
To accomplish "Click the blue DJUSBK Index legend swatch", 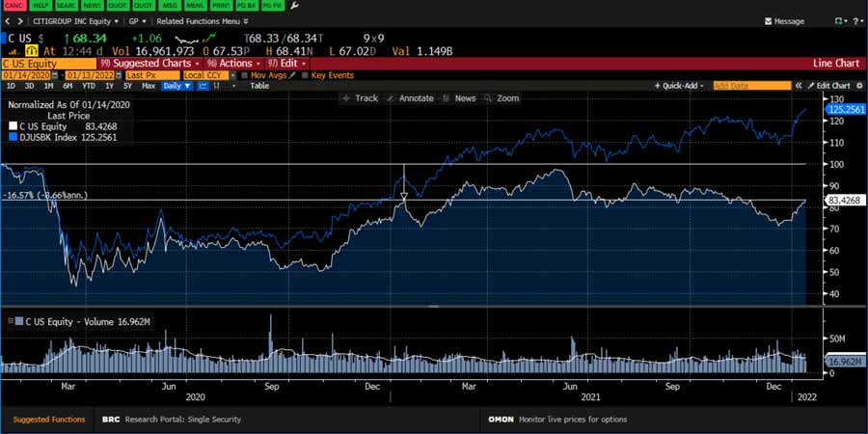I will coord(14,138).
